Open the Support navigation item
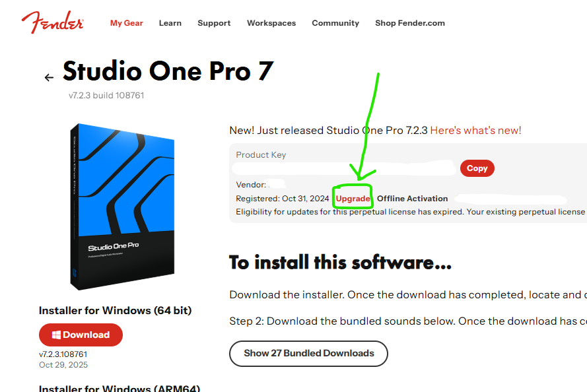Screen dimensions: 587x392 tap(214, 23)
